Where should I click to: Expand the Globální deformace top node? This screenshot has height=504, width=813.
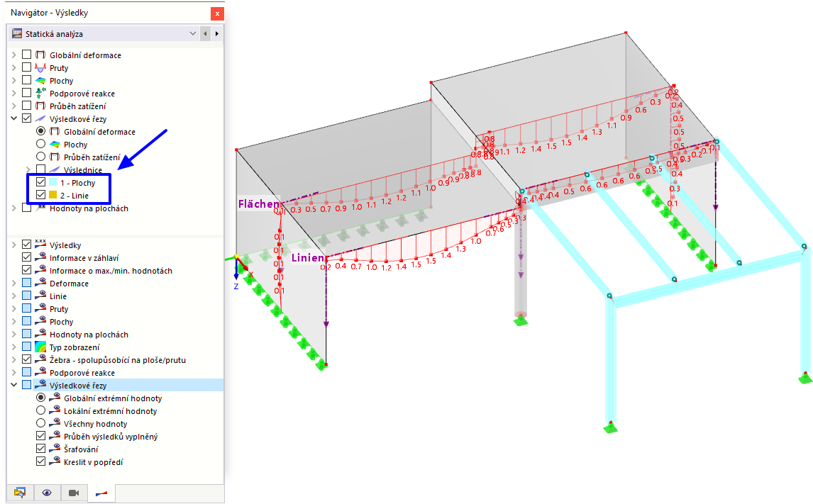coord(14,55)
